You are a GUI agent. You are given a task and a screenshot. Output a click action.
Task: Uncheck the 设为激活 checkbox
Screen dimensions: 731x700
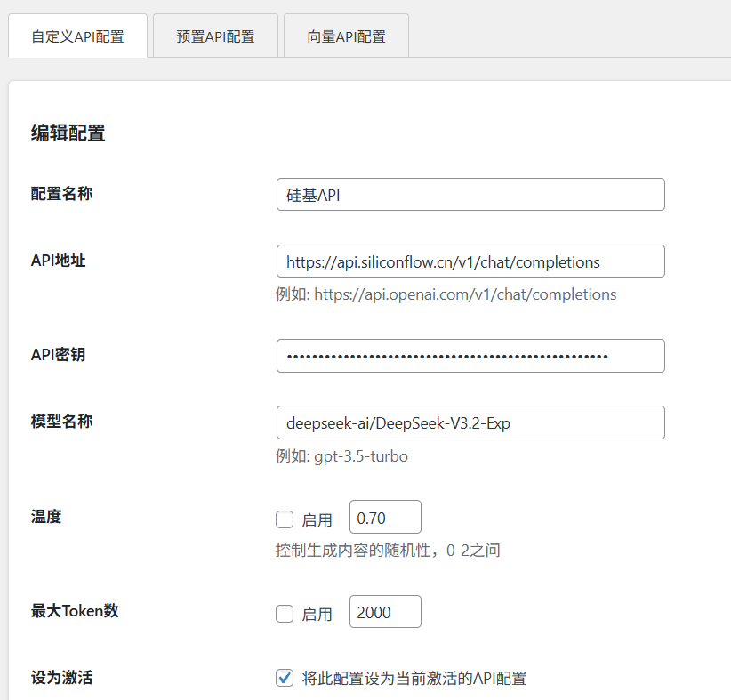(285, 678)
